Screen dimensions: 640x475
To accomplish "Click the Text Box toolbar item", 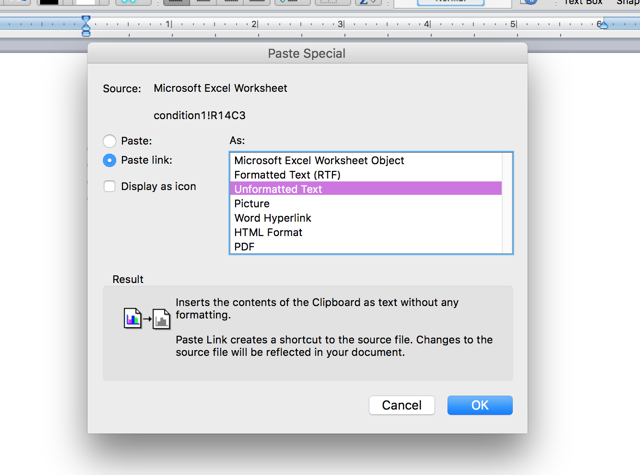I will 583,2.
